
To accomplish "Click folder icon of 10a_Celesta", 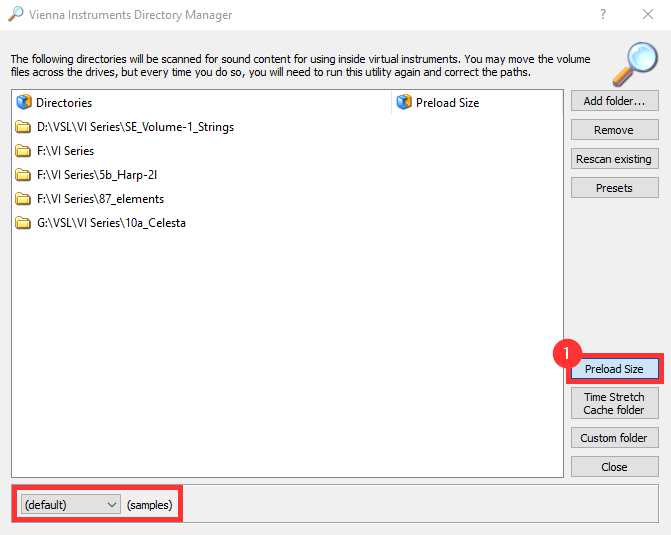I will pos(23,223).
